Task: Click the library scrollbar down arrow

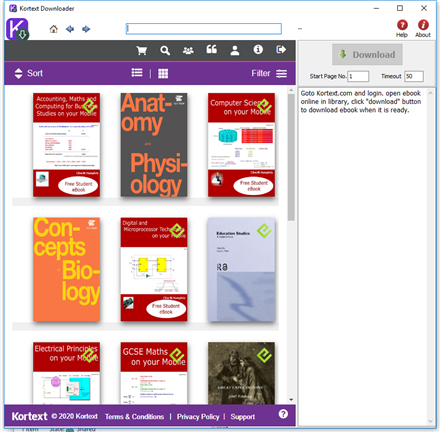Action: pyautogui.click(x=291, y=399)
